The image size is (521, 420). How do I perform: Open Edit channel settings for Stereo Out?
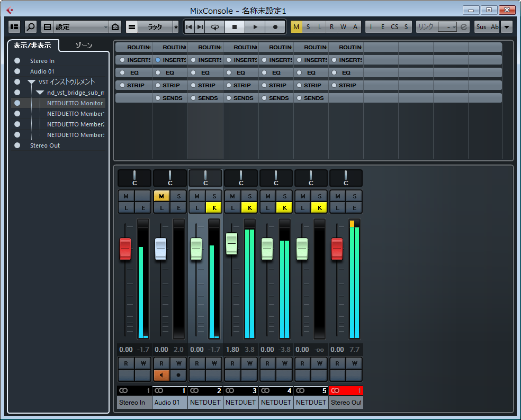pyautogui.click(x=355, y=208)
